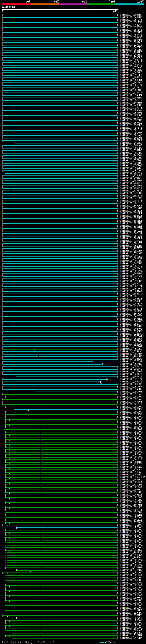Click hit label UniRef100_Q9U2Q9

(131, 429)
